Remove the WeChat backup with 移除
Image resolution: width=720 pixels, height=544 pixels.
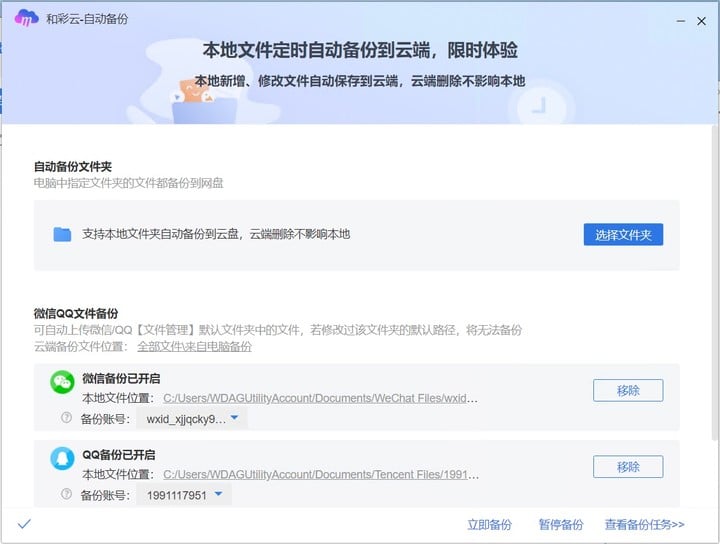628,391
